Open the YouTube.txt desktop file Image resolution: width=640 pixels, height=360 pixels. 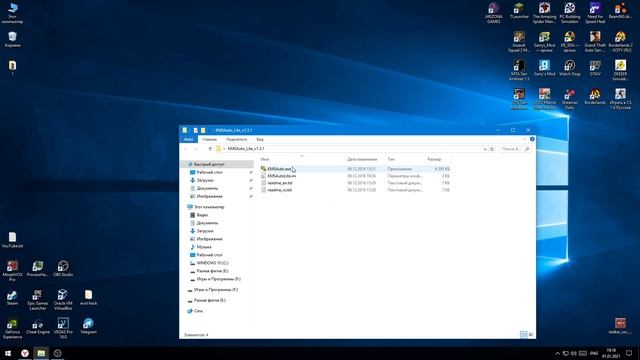[12, 240]
